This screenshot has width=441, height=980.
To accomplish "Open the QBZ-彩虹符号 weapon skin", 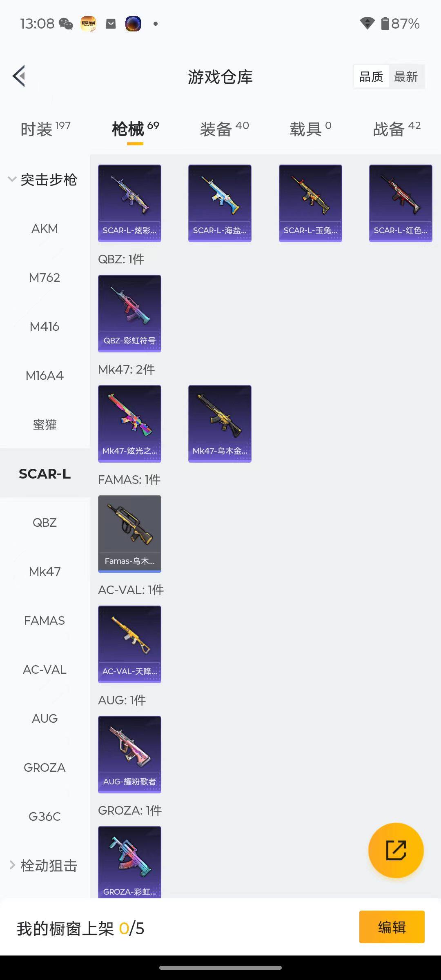I will pos(129,313).
